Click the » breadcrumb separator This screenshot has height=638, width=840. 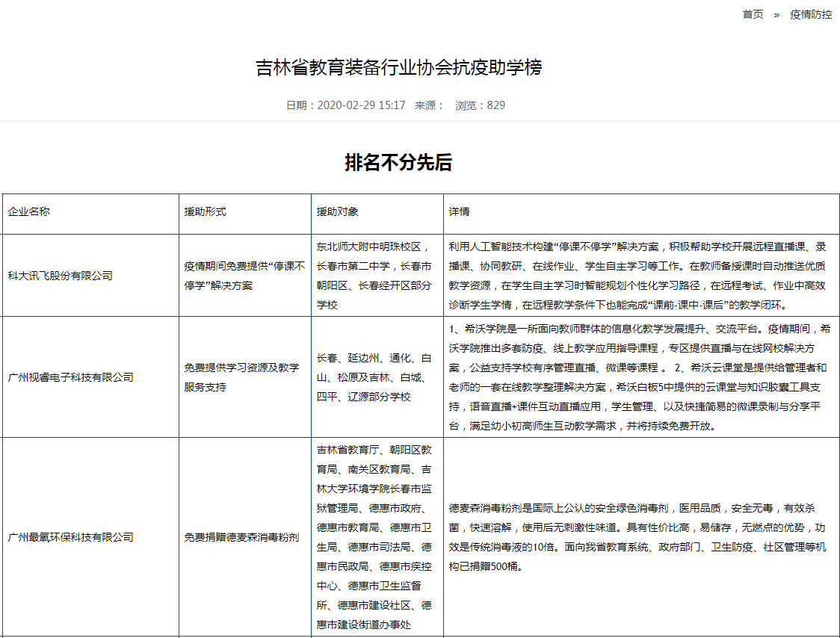[x=776, y=14]
